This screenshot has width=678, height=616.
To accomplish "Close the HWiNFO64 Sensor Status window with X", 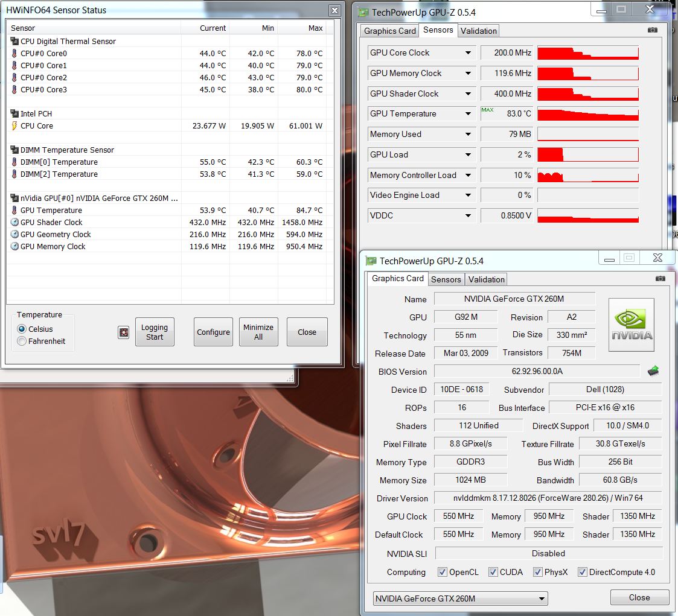I will [x=334, y=10].
